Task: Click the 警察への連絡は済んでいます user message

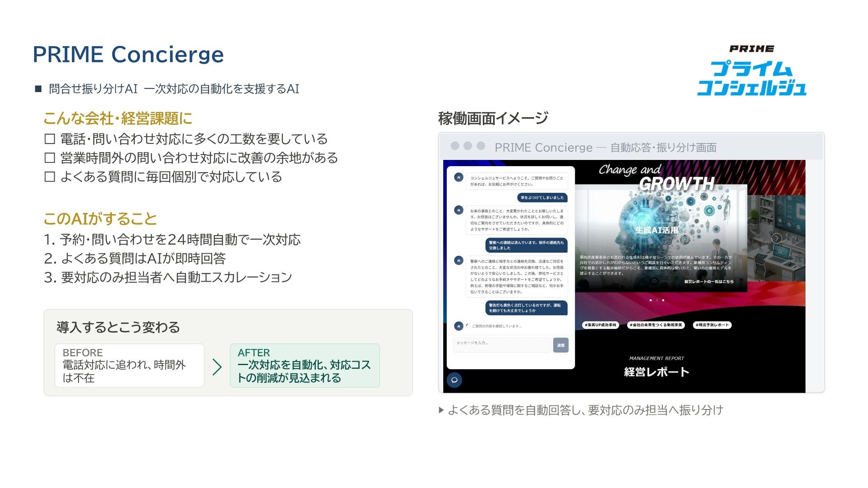Action: [526, 245]
